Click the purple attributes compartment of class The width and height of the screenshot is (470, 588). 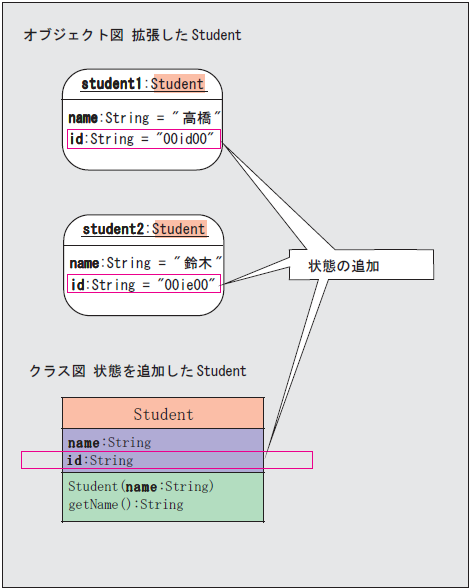tap(163, 450)
